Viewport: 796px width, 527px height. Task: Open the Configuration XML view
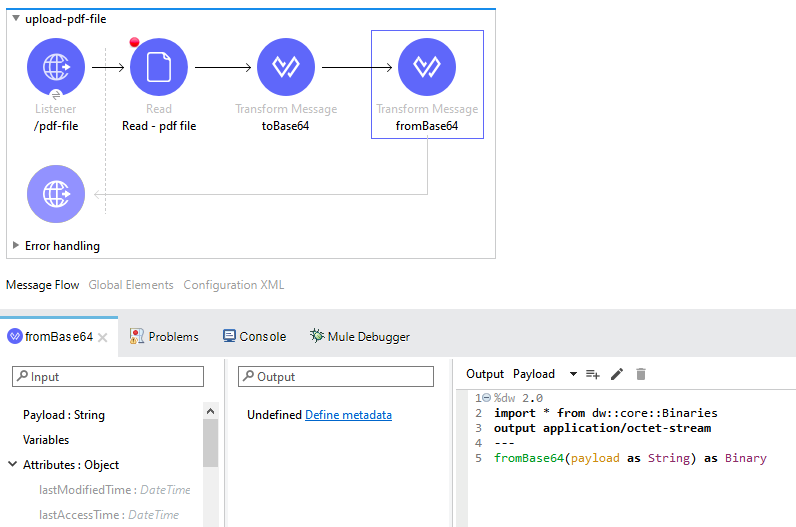click(x=234, y=285)
